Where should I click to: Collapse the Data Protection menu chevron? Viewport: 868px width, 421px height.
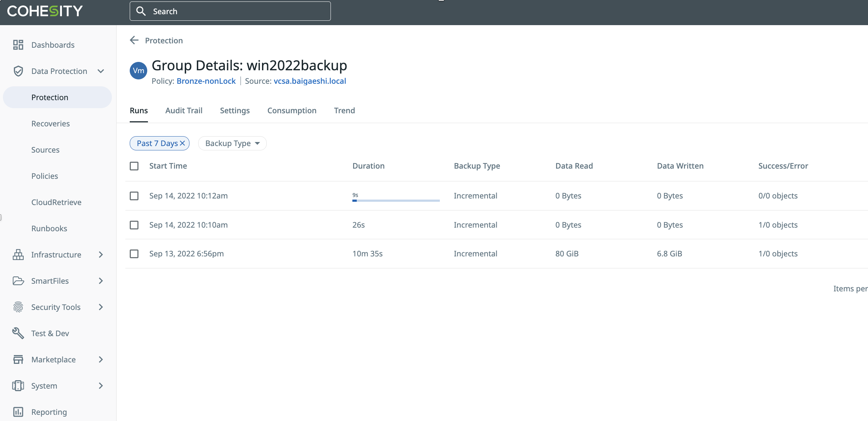coord(101,71)
